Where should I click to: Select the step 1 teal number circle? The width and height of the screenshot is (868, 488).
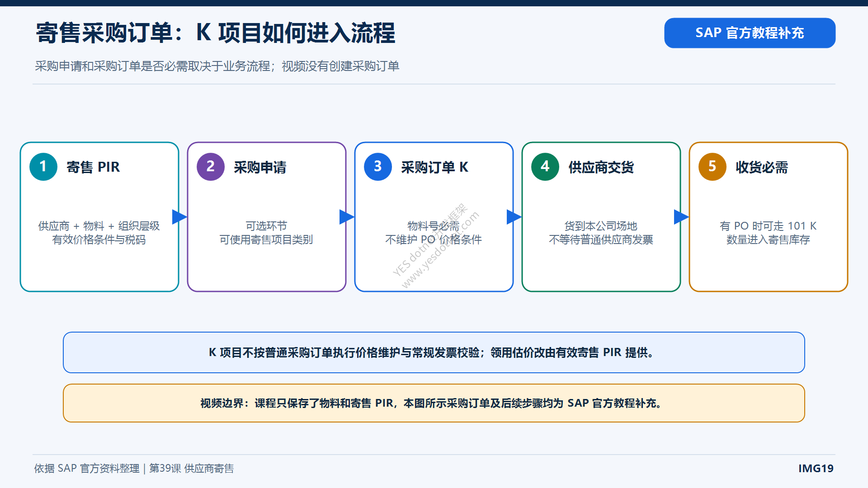[x=43, y=167]
